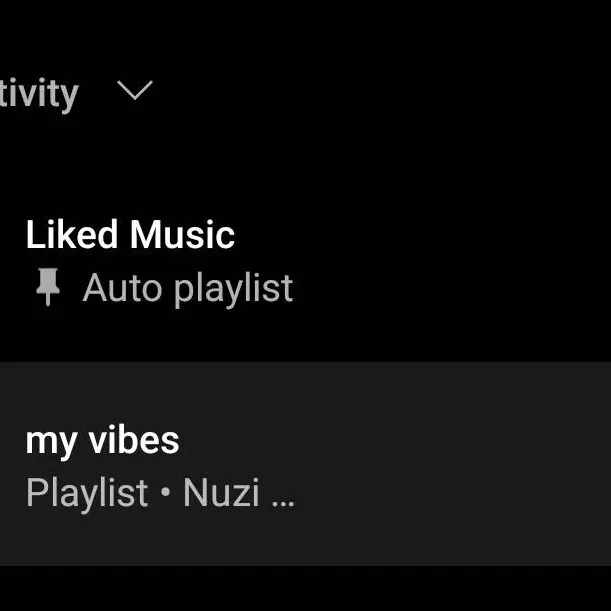
Task: Click the Nuzi author name
Action: (x=221, y=493)
